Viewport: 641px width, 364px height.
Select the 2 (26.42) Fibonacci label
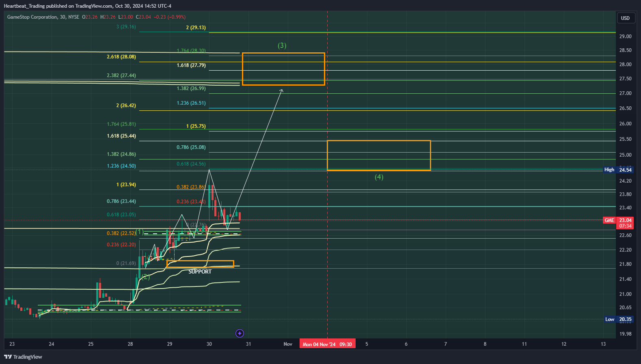[126, 106]
